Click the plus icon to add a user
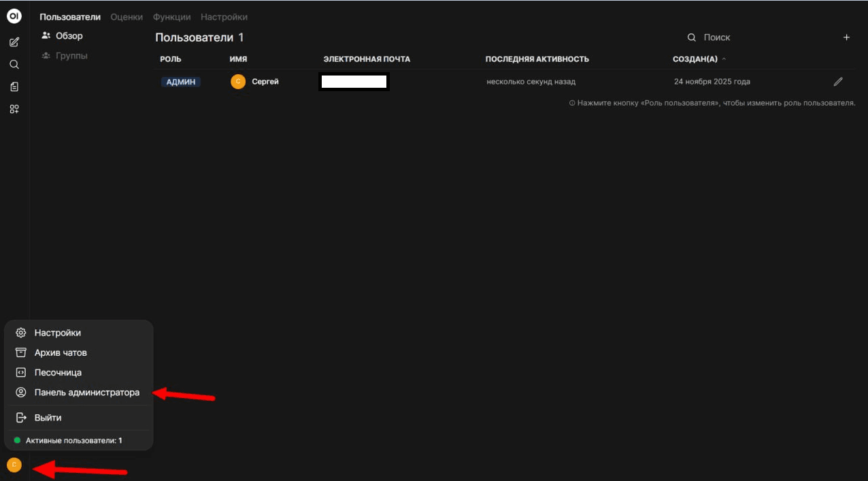Screen dimensions: 868x481 point(846,37)
